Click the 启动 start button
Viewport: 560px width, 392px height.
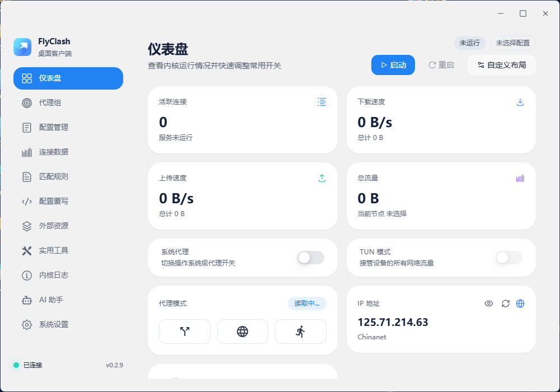393,65
